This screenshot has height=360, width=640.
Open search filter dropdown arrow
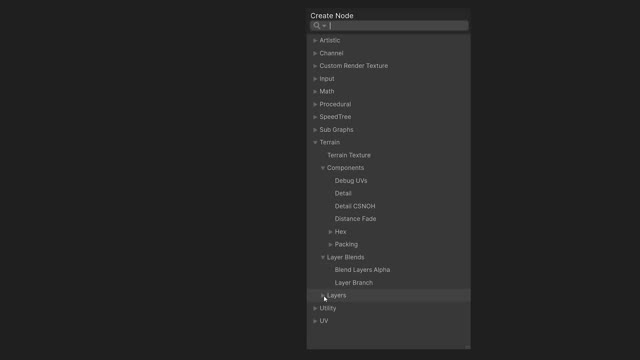[324, 26]
